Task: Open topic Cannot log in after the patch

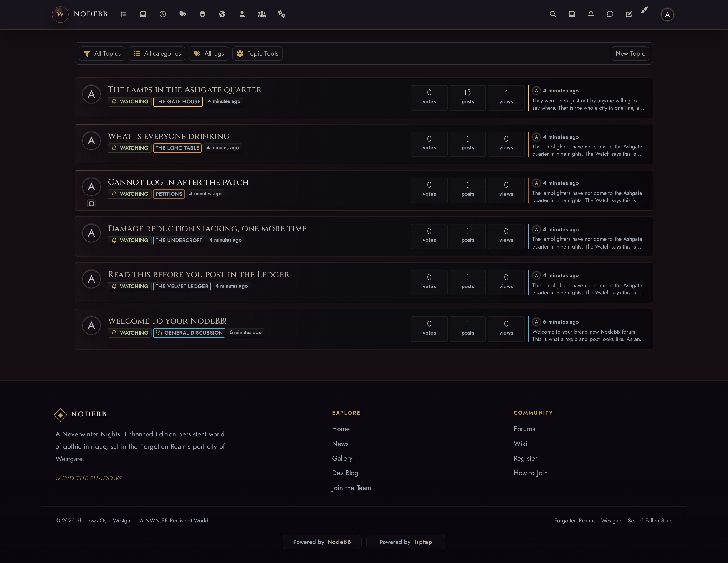Action: click(x=178, y=182)
